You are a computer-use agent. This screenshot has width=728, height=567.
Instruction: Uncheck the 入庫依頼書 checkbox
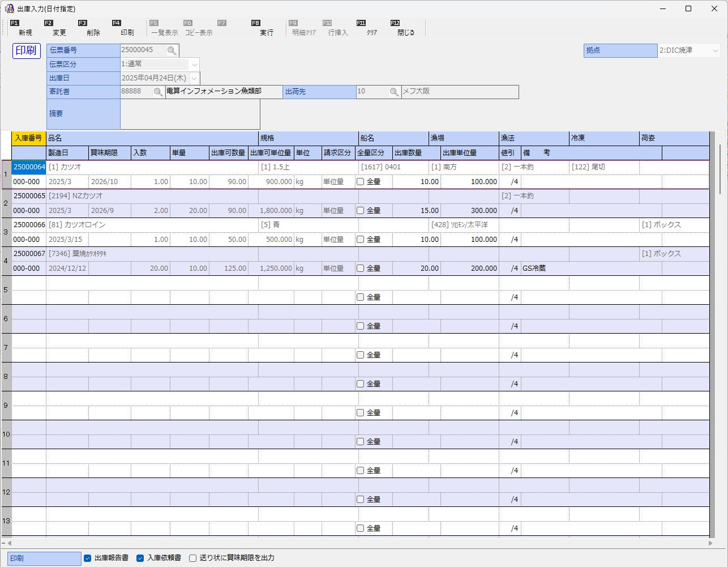pyautogui.click(x=140, y=558)
